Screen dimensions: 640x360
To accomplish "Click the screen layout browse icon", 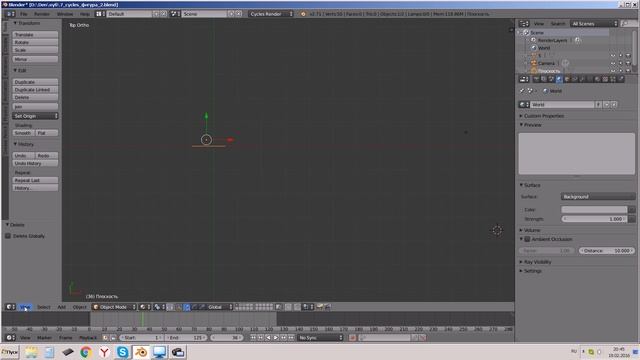I will [100, 14].
